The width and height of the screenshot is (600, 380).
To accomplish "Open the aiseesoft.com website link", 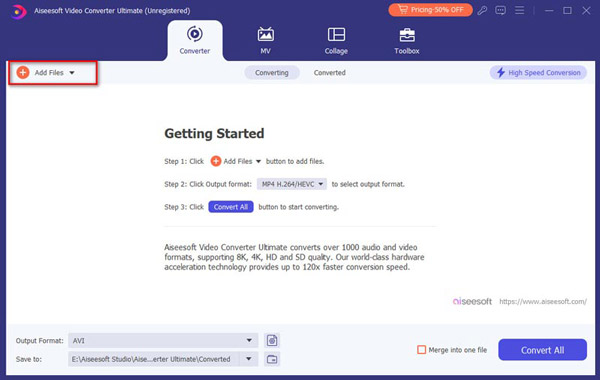I will 543,302.
